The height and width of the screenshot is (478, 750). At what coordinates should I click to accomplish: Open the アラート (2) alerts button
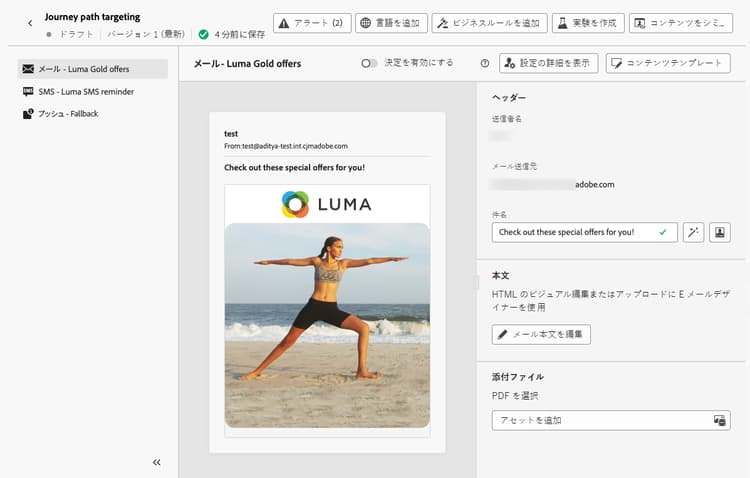[x=312, y=23]
